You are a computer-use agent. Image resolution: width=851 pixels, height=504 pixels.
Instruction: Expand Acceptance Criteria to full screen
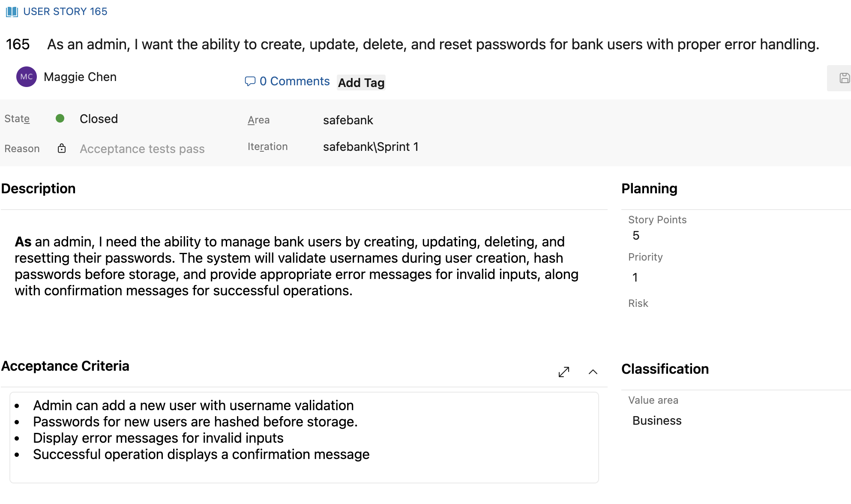click(x=564, y=372)
